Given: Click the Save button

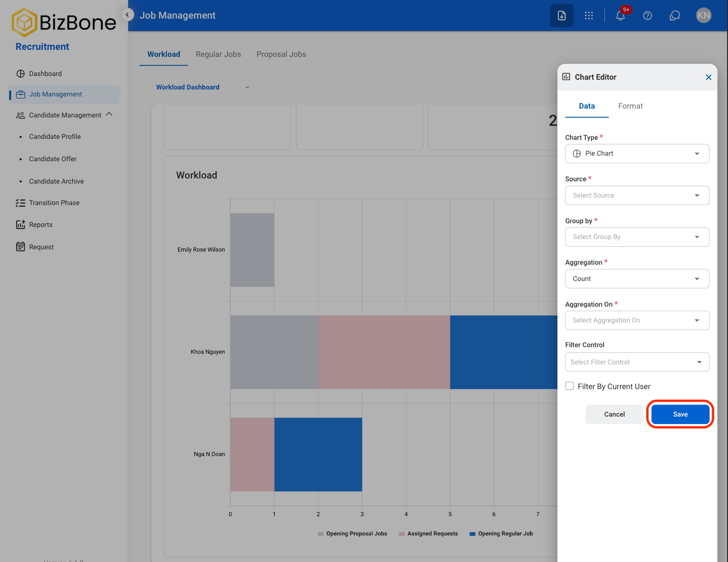Looking at the screenshot, I should (x=680, y=414).
